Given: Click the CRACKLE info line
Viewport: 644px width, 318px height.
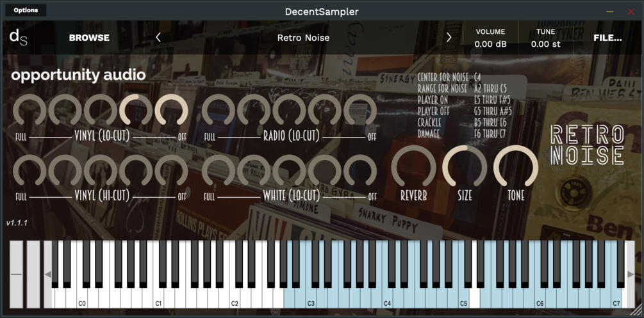Looking at the screenshot, I should pyautogui.click(x=462, y=122).
